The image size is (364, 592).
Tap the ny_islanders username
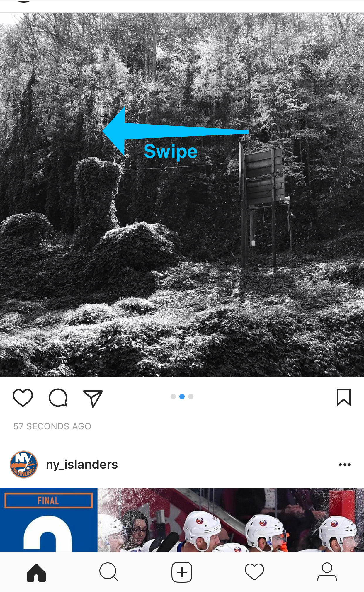[82, 465]
